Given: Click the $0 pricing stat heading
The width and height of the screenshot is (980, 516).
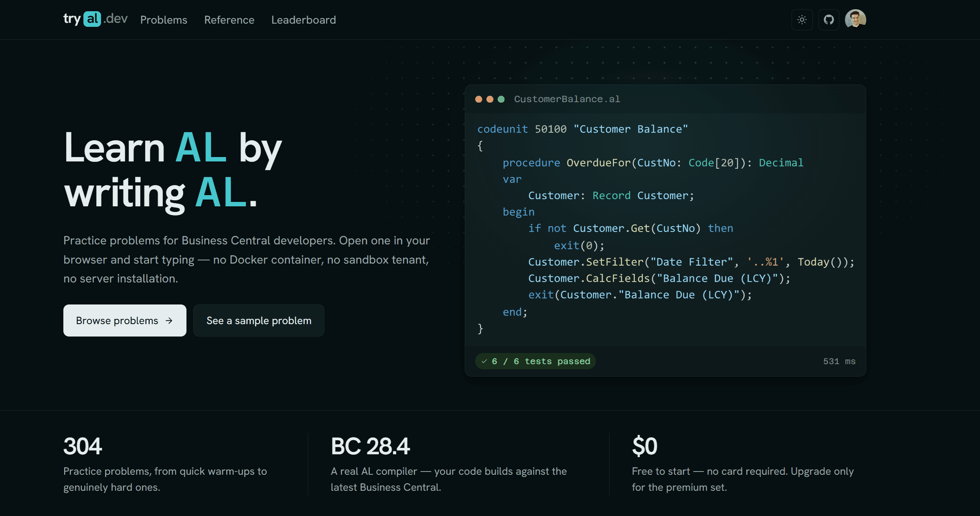Looking at the screenshot, I should (x=645, y=446).
